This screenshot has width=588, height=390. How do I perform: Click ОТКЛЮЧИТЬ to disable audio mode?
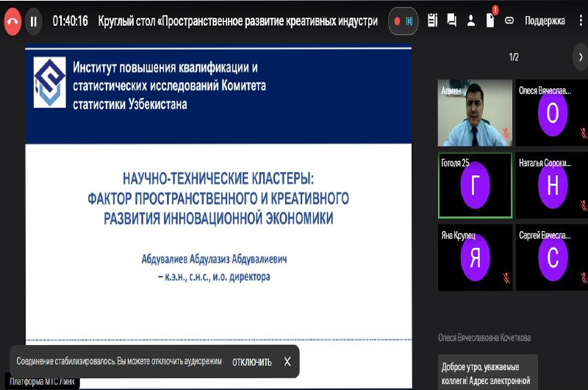tap(251, 362)
